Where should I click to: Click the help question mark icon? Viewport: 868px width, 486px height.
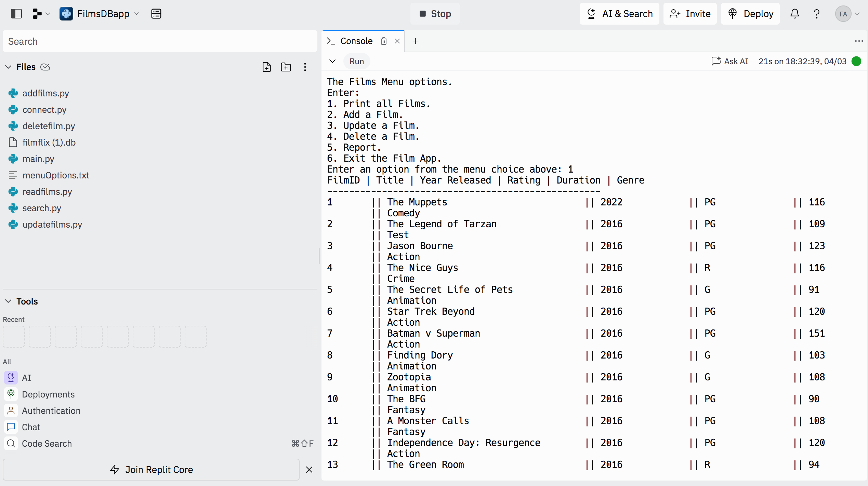816,14
